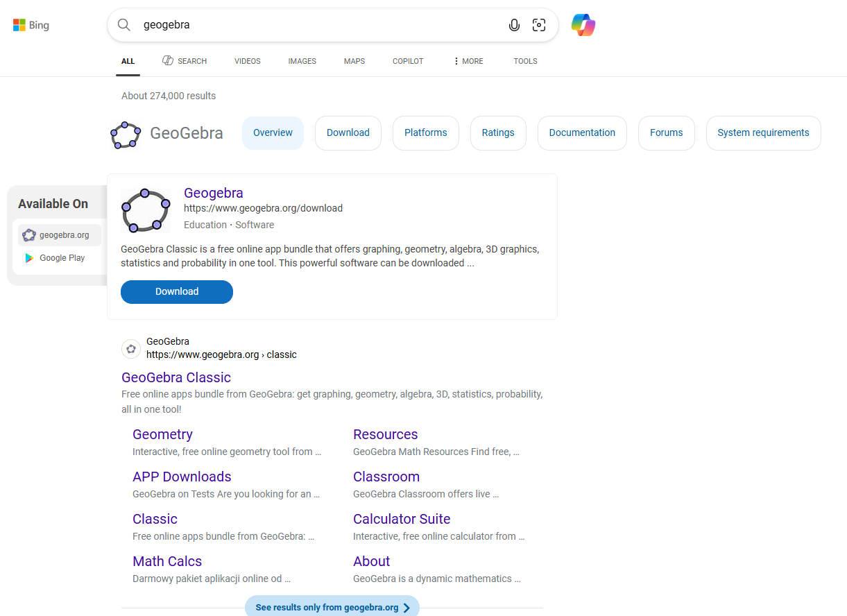
Task: Open the Copilot colorful icon
Action: pos(583,25)
